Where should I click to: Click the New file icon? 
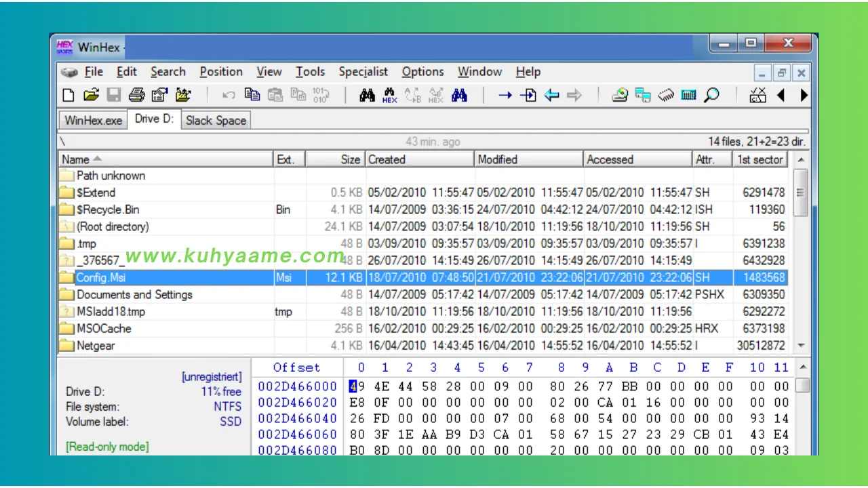[68, 96]
